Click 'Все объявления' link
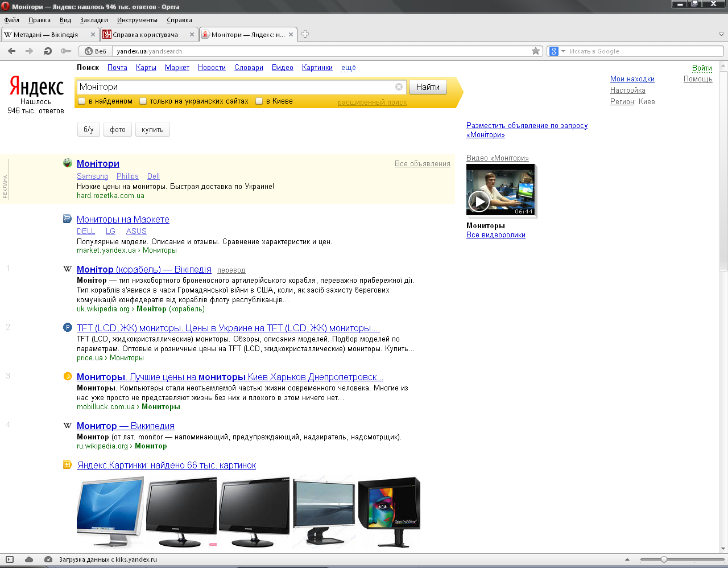The width and height of the screenshot is (728, 568). [423, 164]
